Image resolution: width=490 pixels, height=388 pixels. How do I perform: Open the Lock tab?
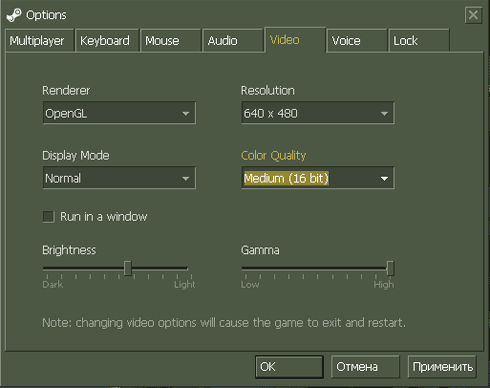pos(419,41)
